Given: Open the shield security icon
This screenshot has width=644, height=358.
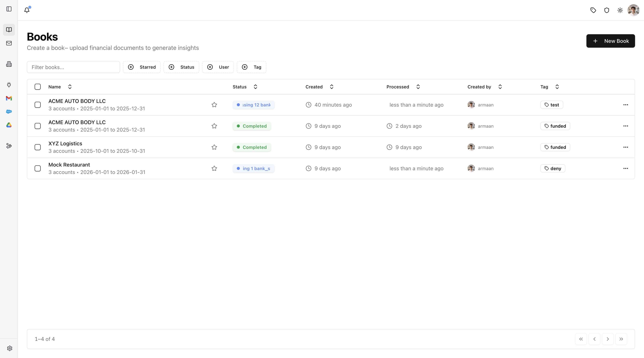Looking at the screenshot, I should [x=607, y=10].
